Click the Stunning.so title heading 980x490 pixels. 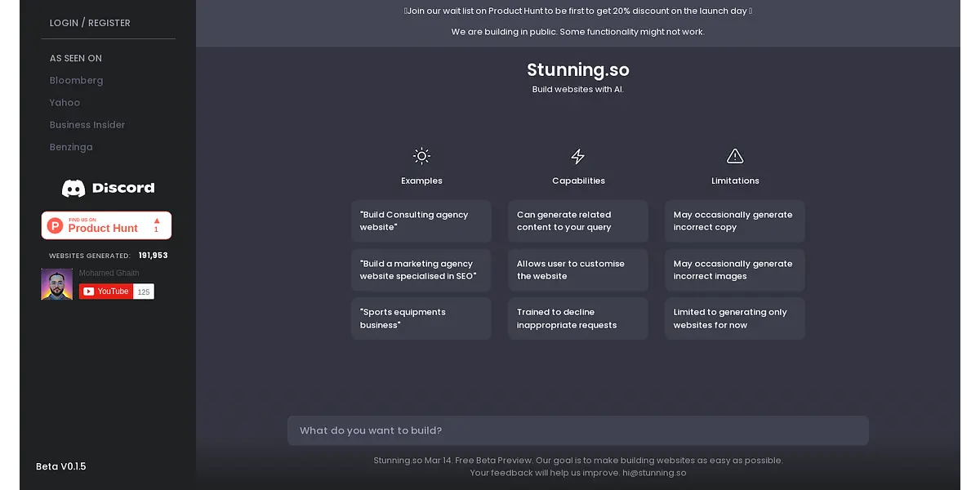tap(577, 70)
